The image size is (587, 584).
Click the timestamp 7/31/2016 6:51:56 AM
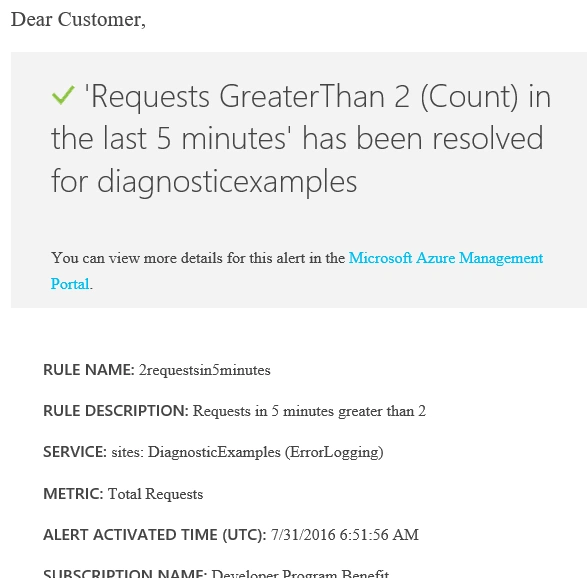click(345, 535)
